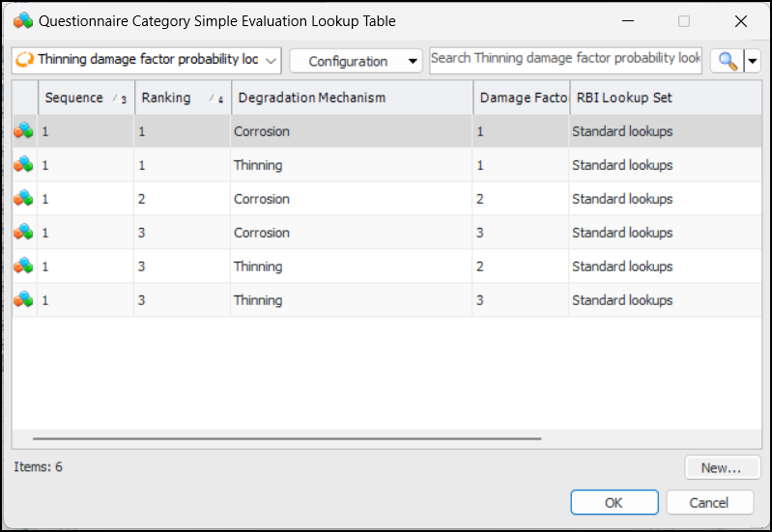Click the row icon for Thinning damage factor 3
This screenshot has width=772, height=532.
(x=23, y=300)
